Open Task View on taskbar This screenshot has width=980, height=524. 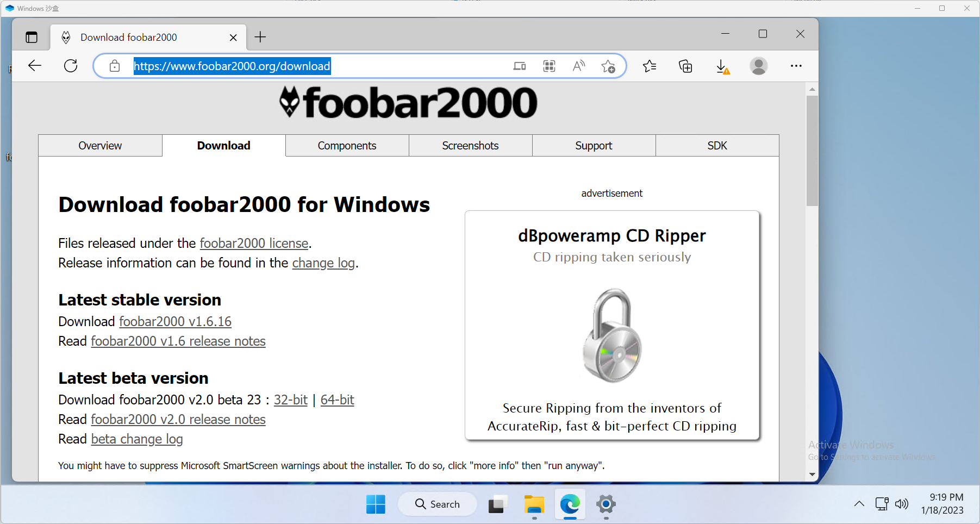pos(497,504)
